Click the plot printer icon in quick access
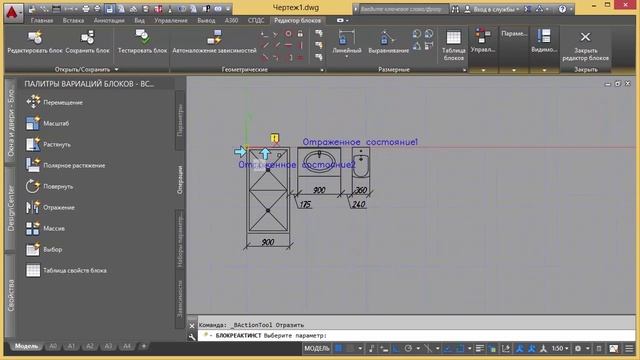 (x=86, y=9)
